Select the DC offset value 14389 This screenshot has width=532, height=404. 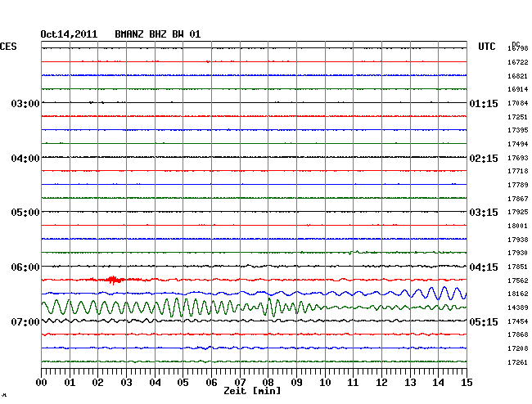click(518, 307)
